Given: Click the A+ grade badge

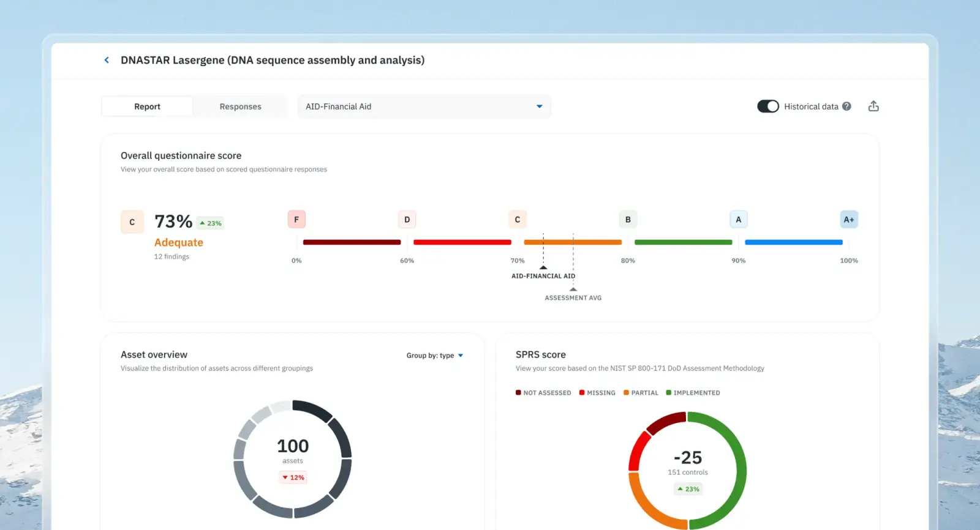Looking at the screenshot, I should point(848,220).
